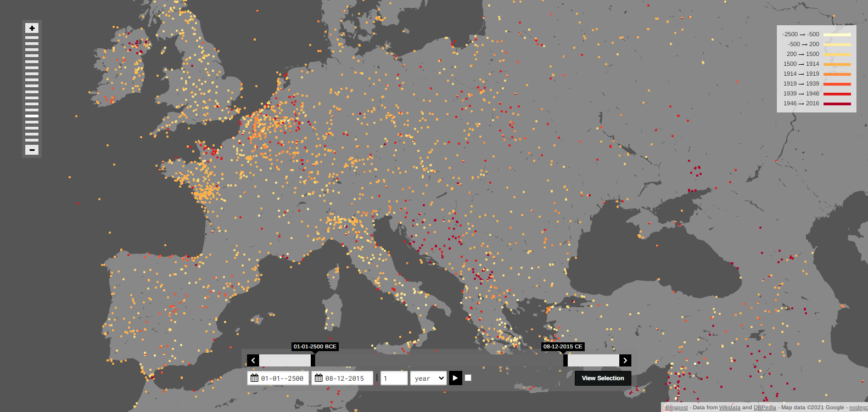Select the 1919 → 1939 legend swatch
Screen dimensions: 868x412
pos(837,84)
